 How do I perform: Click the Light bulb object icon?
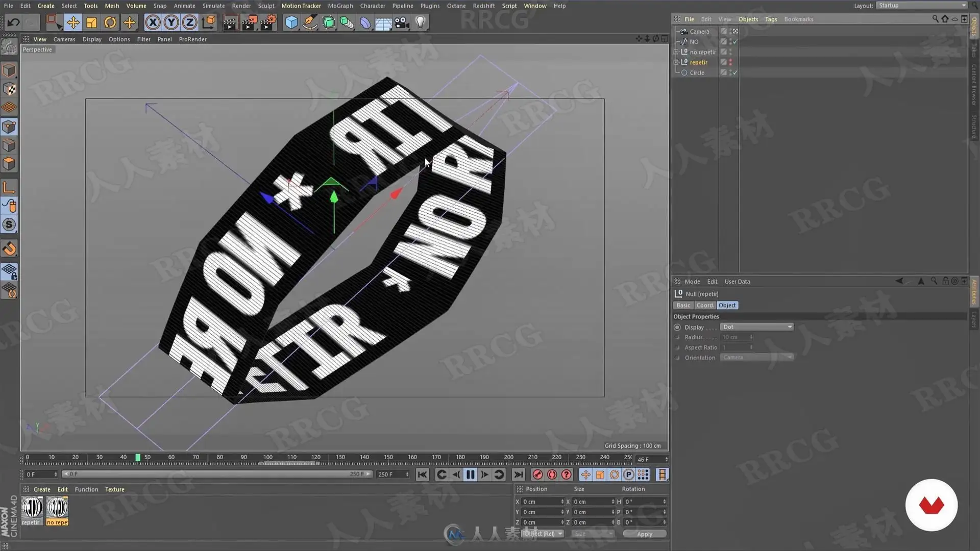[420, 22]
